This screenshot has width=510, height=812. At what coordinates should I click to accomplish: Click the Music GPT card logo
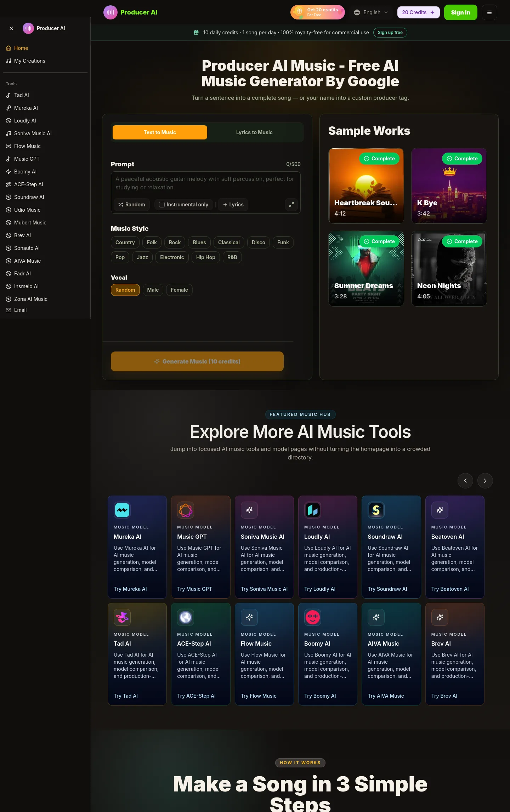186,510
